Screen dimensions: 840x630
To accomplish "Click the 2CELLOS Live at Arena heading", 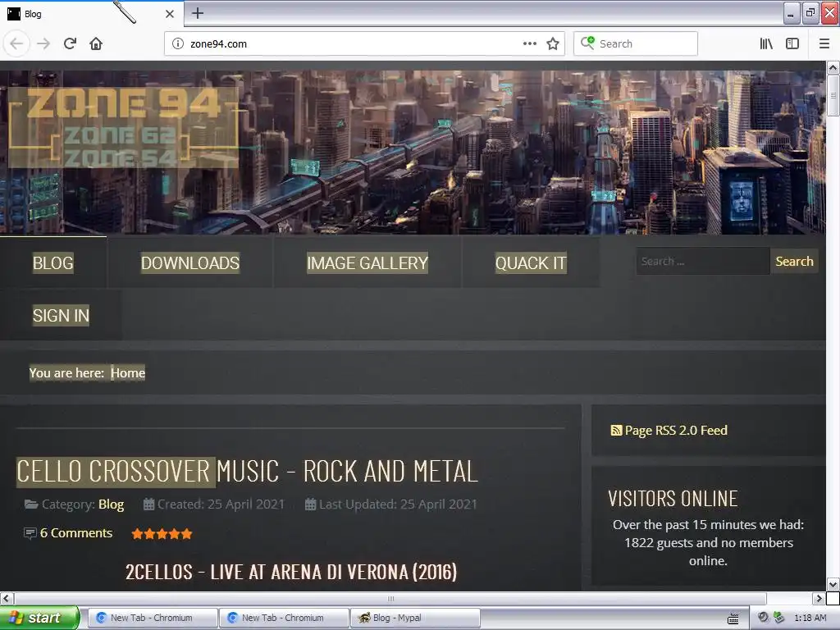I will [x=291, y=572].
